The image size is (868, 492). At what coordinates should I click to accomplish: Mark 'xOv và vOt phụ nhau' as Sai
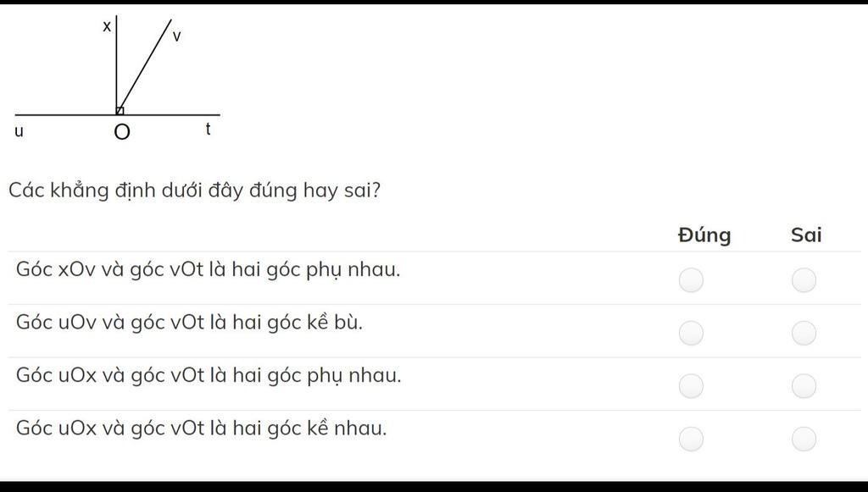804,280
